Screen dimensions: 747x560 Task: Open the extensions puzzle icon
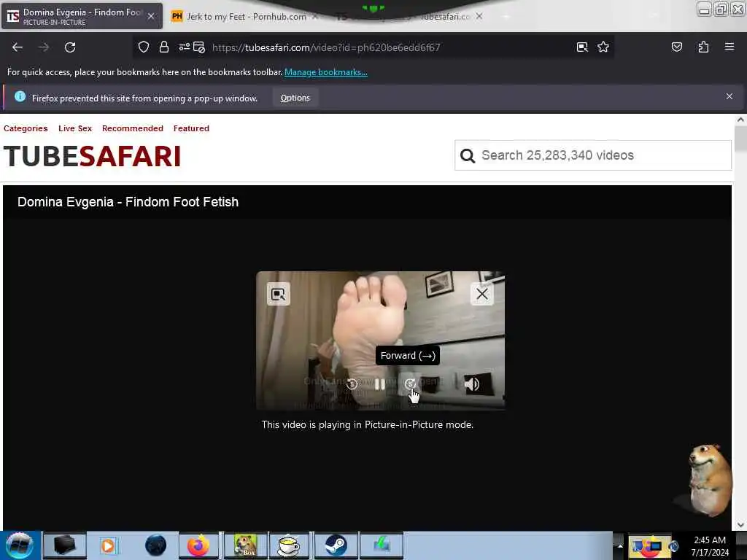[x=703, y=47]
